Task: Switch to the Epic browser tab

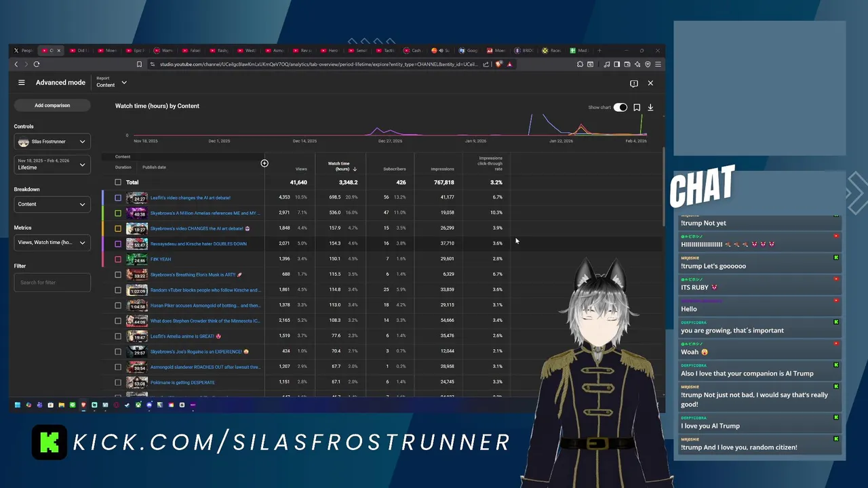Action: (x=134, y=50)
